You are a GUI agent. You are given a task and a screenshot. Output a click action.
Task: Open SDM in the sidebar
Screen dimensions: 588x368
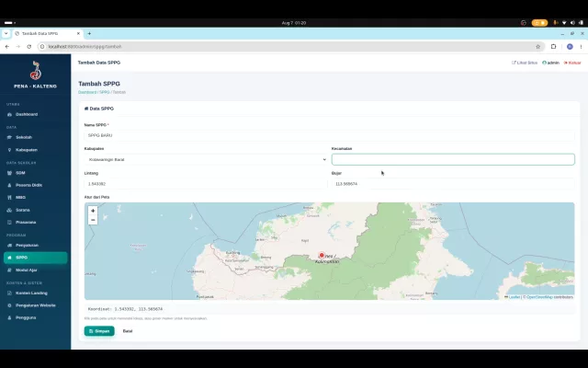20,173
